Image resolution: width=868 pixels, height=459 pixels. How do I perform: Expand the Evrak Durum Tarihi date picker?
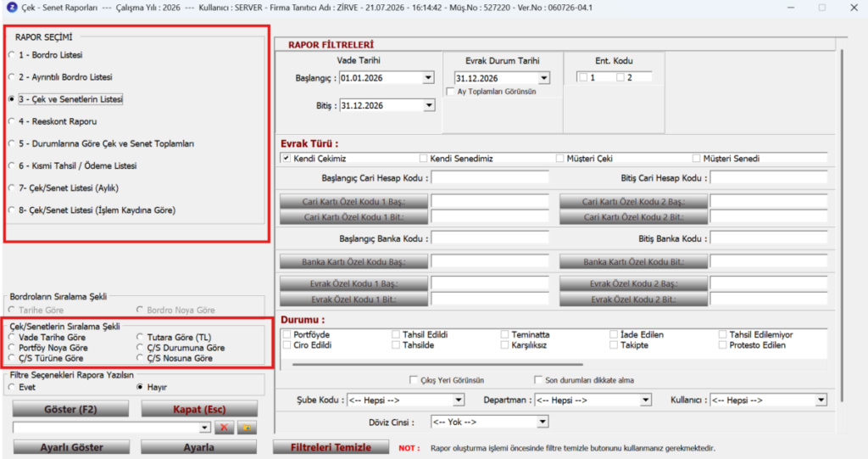pyautogui.click(x=543, y=78)
